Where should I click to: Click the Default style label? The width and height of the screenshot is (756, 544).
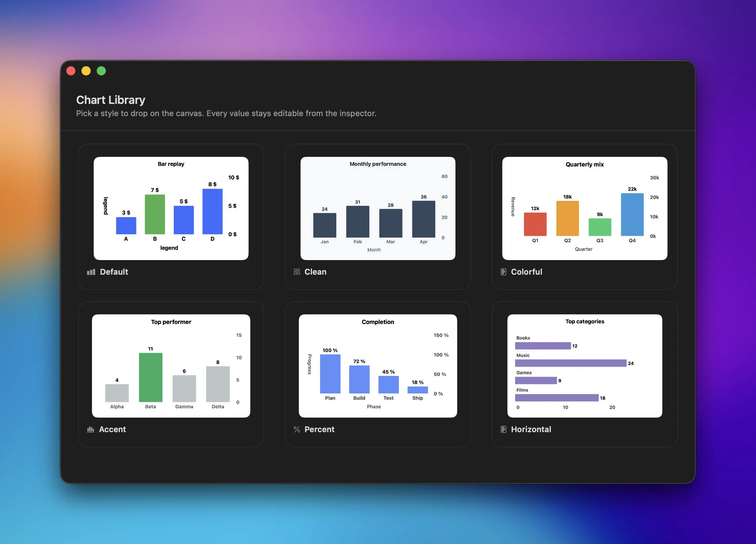pos(114,272)
